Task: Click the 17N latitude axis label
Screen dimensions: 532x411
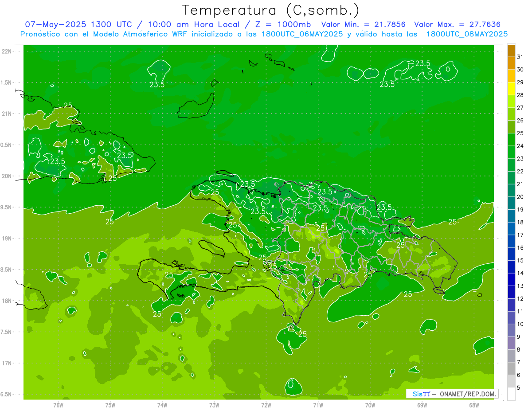Action: click(7, 363)
